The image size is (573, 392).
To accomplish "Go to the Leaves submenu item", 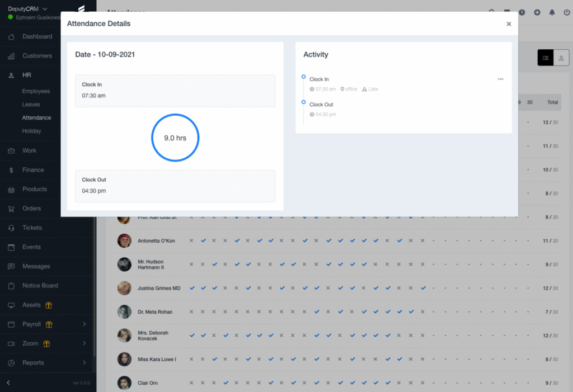I will [x=31, y=105].
